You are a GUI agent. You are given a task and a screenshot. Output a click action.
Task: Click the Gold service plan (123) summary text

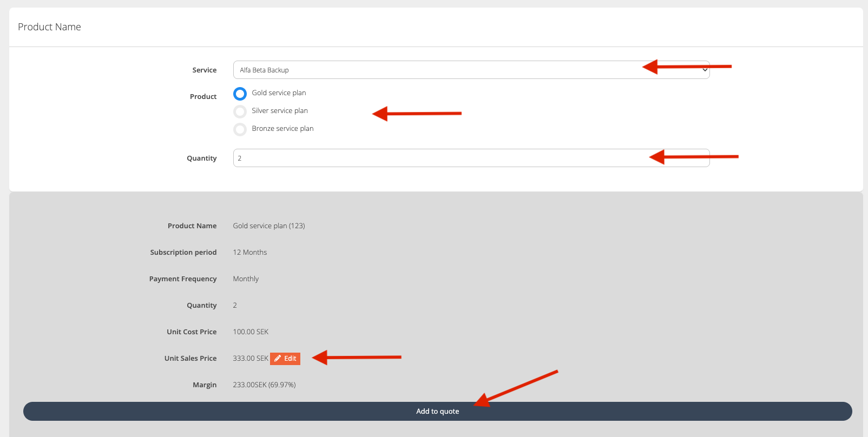point(268,226)
